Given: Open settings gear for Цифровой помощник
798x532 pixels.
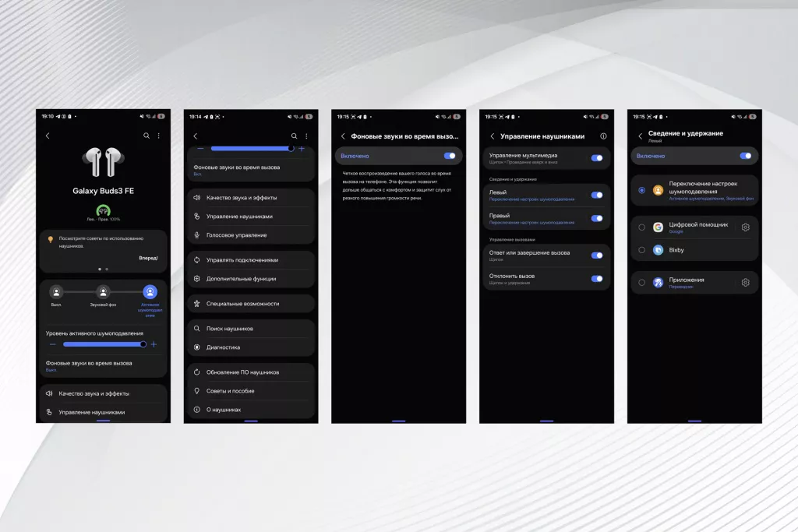Looking at the screenshot, I should coord(746,227).
